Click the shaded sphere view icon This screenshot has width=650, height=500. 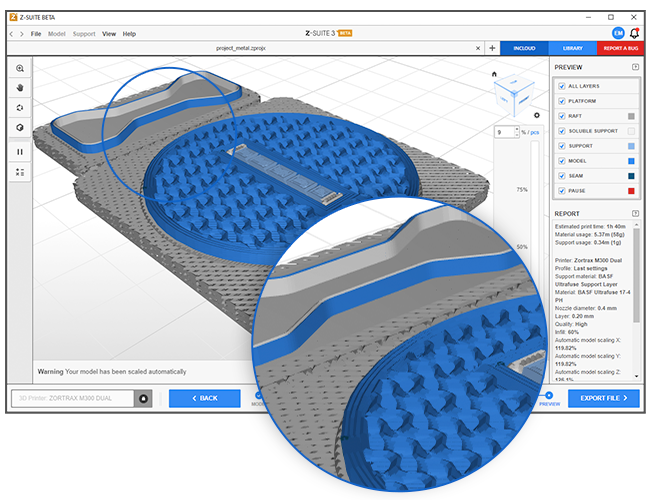[x=19, y=128]
